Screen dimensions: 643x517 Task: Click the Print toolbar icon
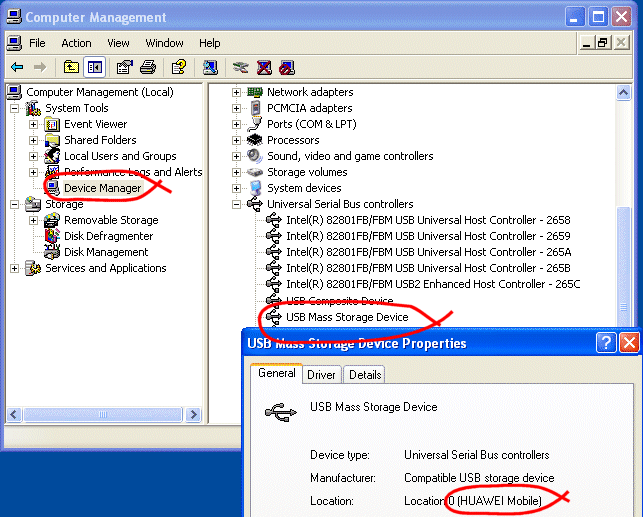(x=148, y=67)
